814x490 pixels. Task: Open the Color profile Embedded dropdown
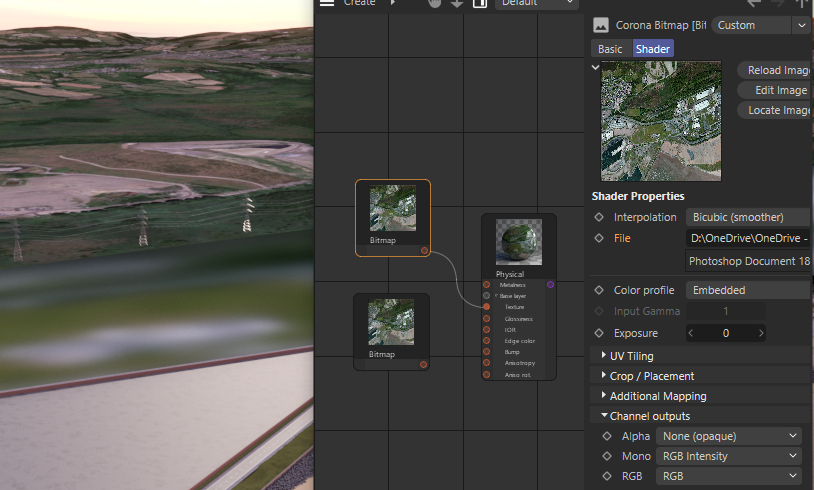(748, 290)
